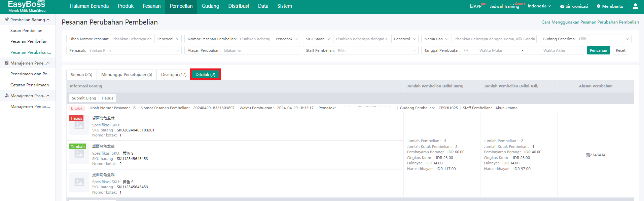Open Pencocokan dropdown beside SKU Barang field

pos(405,39)
